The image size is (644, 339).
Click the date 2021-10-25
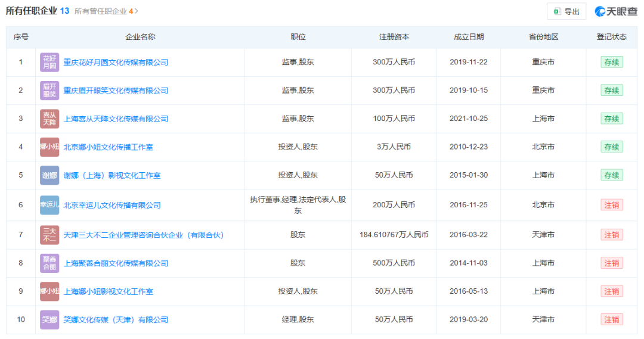tap(469, 119)
